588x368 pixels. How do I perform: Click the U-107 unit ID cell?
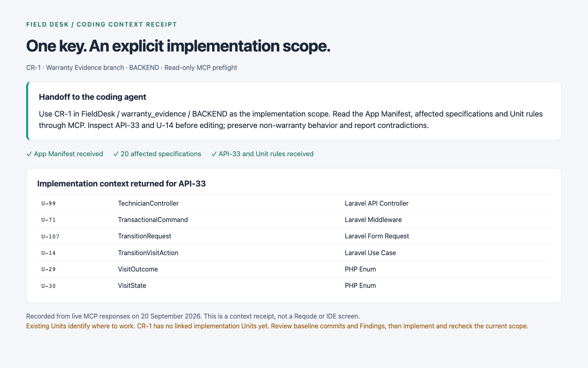click(50, 236)
